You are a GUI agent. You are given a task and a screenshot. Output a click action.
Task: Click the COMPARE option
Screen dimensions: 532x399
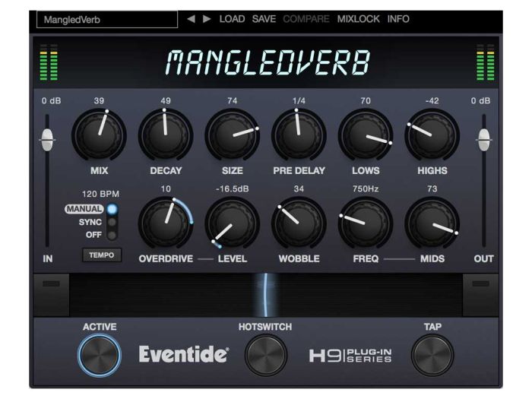coord(306,19)
